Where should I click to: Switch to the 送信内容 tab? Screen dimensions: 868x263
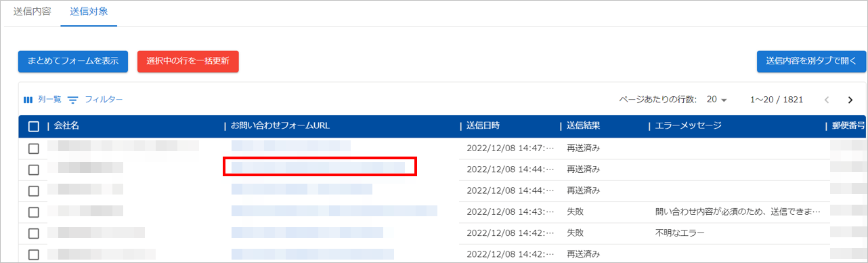click(x=32, y=12)
